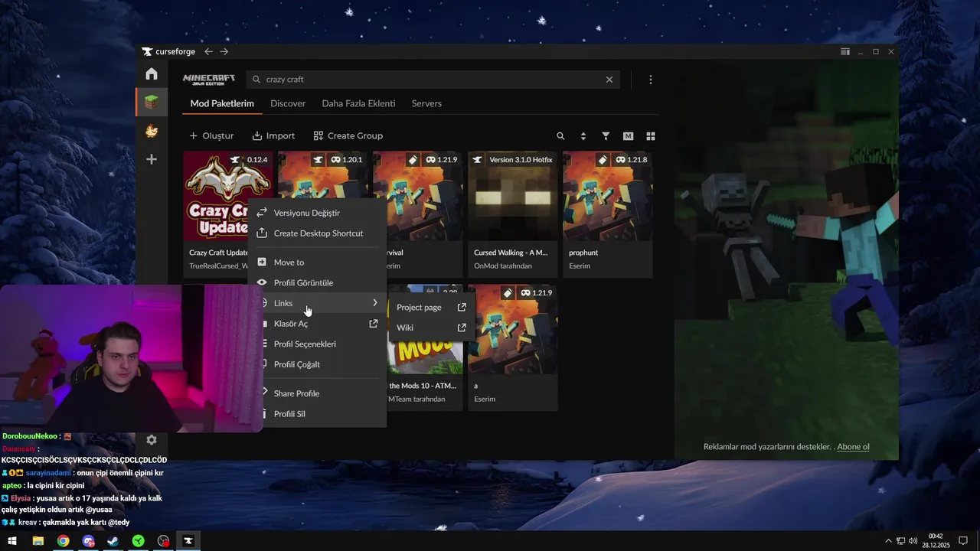Click Create Group button
The image size is (980, 551).
[348, 135]
